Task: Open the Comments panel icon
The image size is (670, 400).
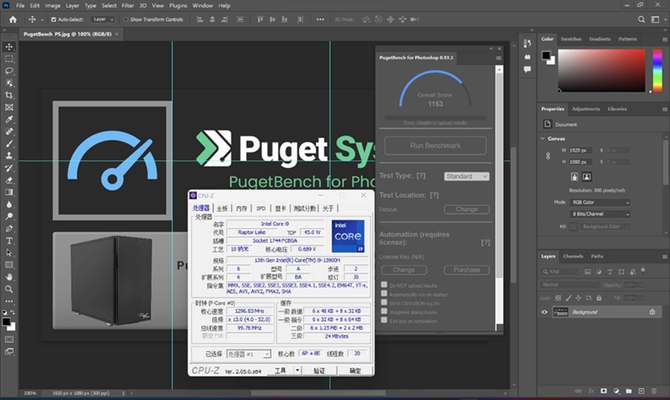Action: click(x=527, y=69)
